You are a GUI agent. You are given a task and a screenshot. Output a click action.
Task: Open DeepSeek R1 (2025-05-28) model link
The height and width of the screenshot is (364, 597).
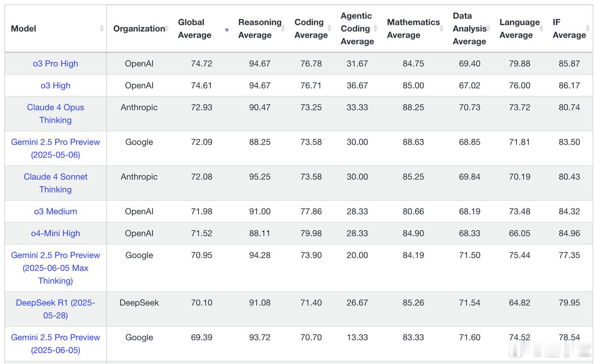pos(56,309)
